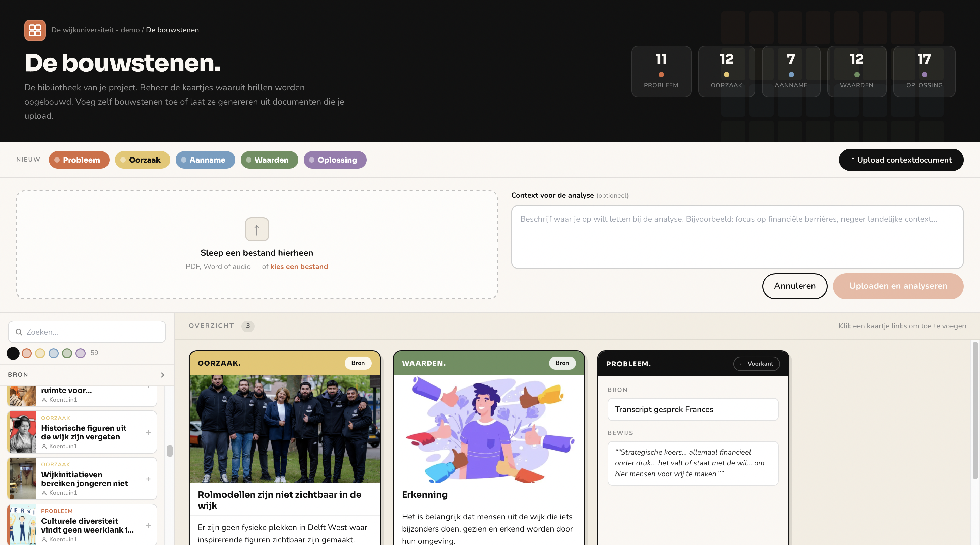Click the magnifier icon in search box

[19, 332]
